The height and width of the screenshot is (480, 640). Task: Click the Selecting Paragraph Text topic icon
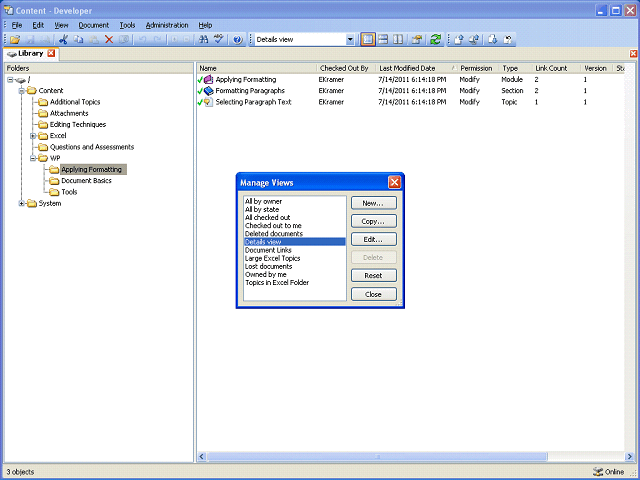209,102
